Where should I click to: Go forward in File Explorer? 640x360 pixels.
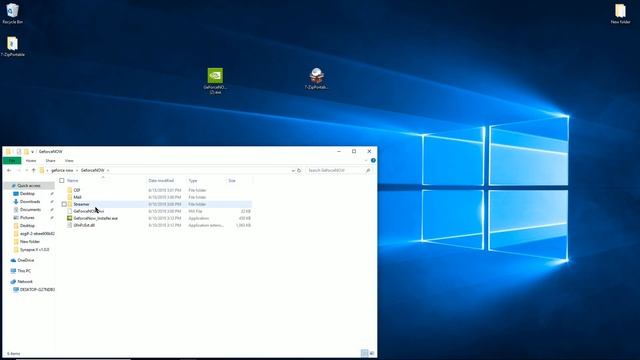[x=18, y=170]
